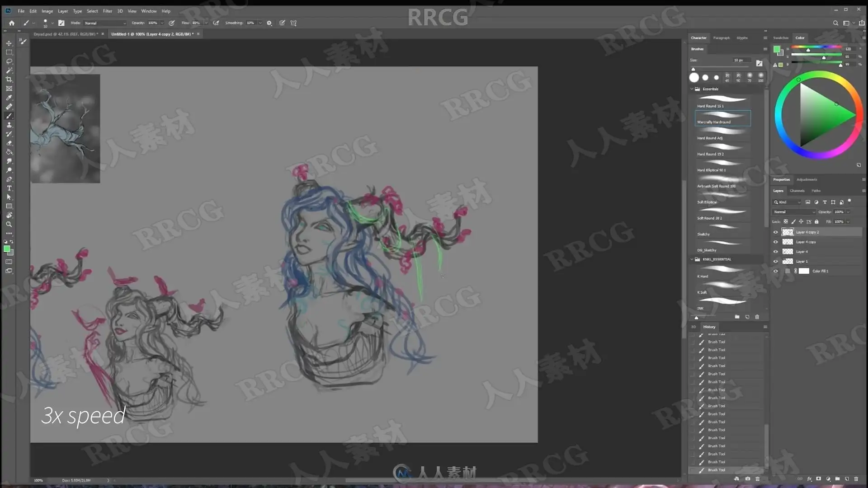The image size is (868, 488).
Task: Select the History Brush tool
Action: pos(9,134)
